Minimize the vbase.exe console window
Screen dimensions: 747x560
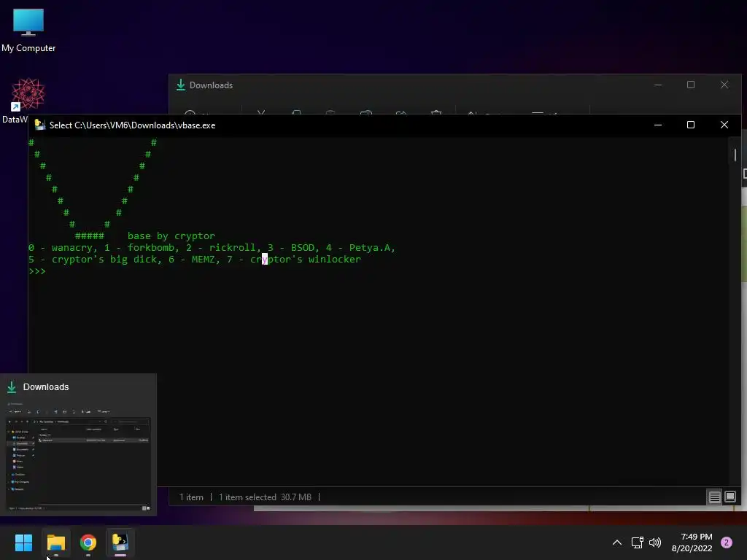658,125
